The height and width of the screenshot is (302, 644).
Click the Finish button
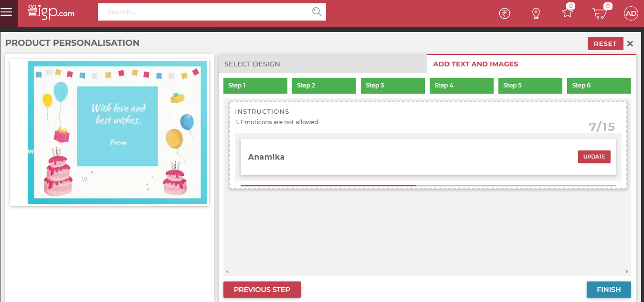608,290
